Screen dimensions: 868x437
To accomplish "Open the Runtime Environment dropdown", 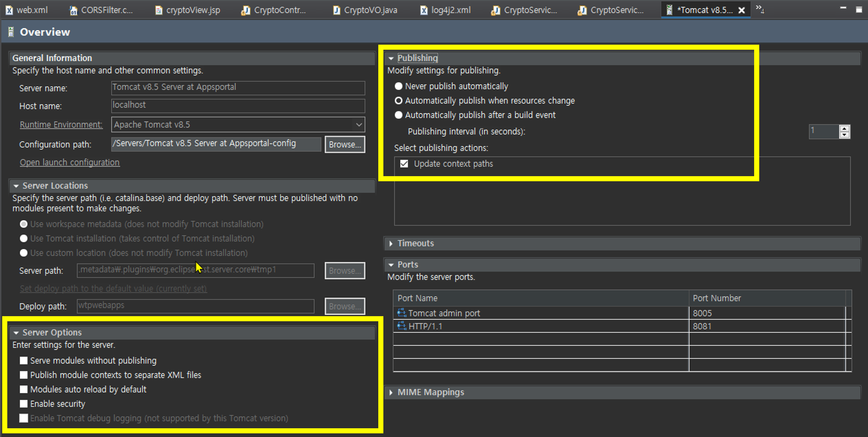I will click(x=359, y=125).
